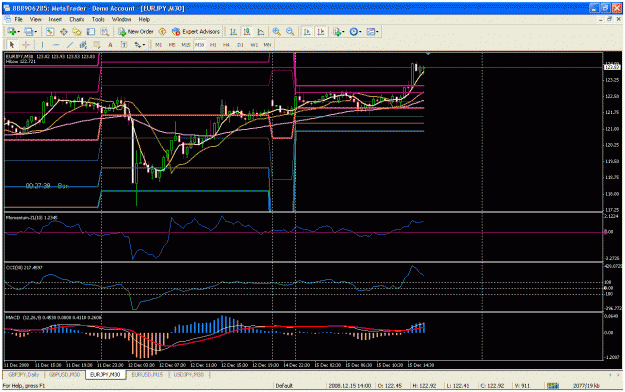Expand the Arrows tool dropdown arrow

point(144,45)
